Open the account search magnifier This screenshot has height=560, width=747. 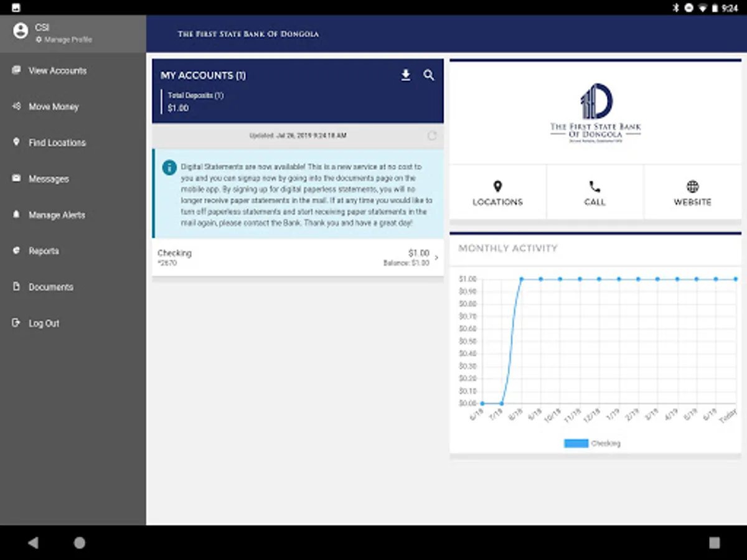tap(429, 75)
